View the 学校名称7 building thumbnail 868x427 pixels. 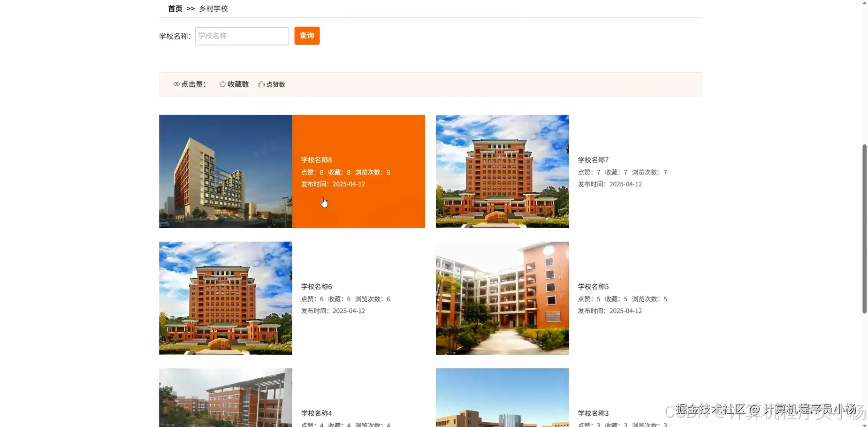pos(502,171)
